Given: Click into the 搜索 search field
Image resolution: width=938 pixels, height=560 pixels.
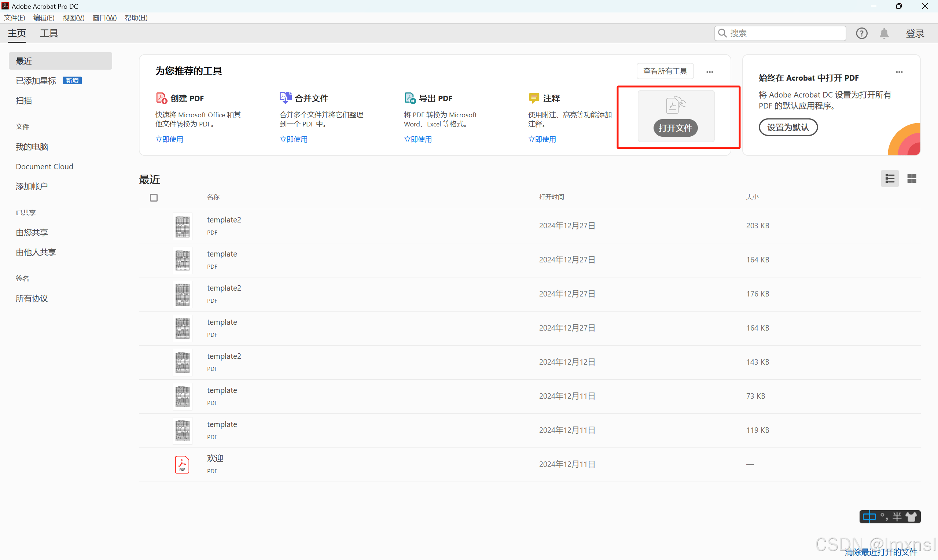Looking at the screenshot, I should coord(780,33).
